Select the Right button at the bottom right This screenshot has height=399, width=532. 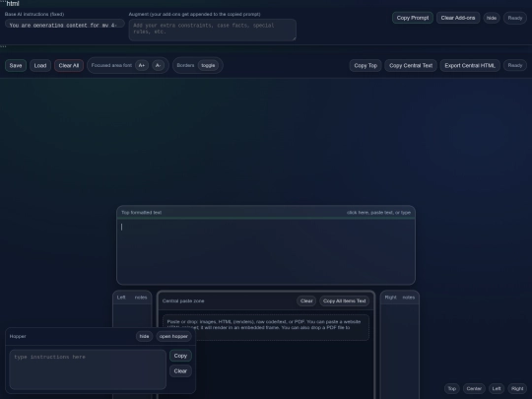point(517,388)
